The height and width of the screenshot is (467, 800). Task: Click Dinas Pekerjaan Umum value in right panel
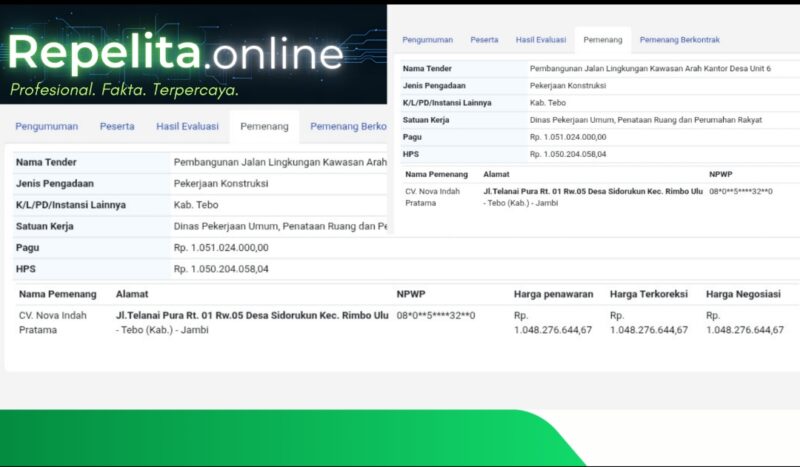point(646,120)
